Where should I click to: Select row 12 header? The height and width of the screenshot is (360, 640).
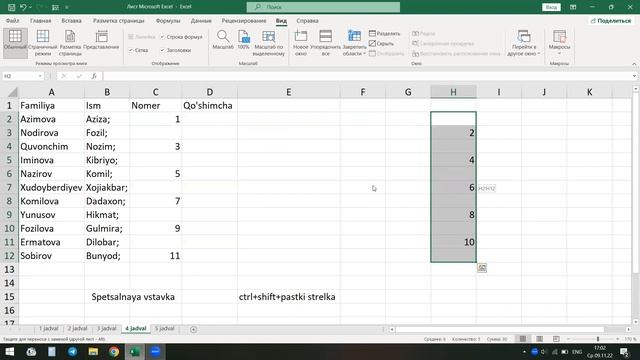9,256
